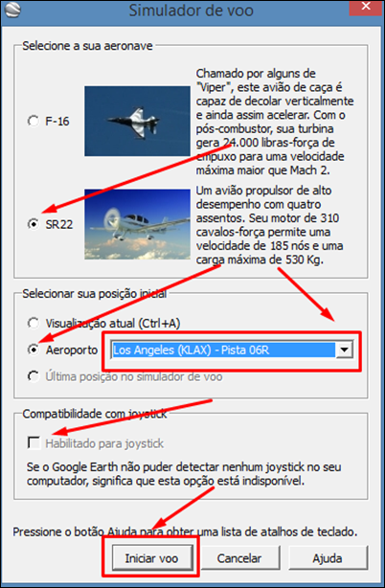
Task: Start the flight with Iniciar voo
Action: (151, 558)
